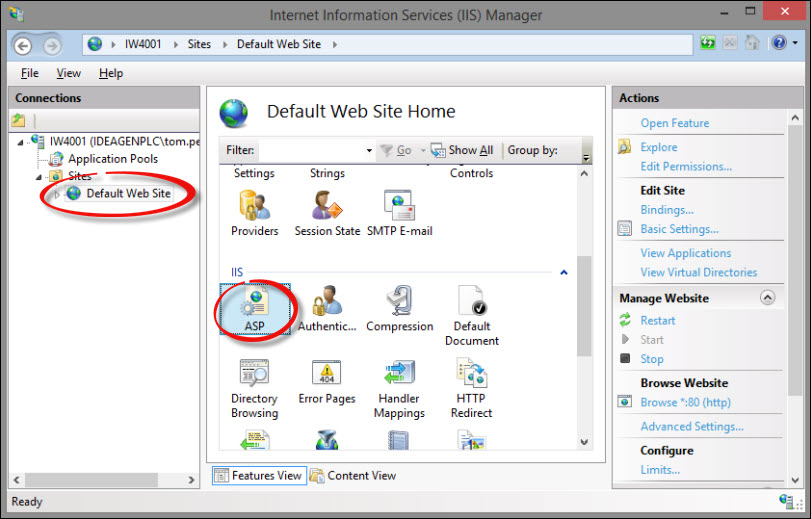The image size is (811, 519).
Task: Switch to Content View tab
Action: 353,476
